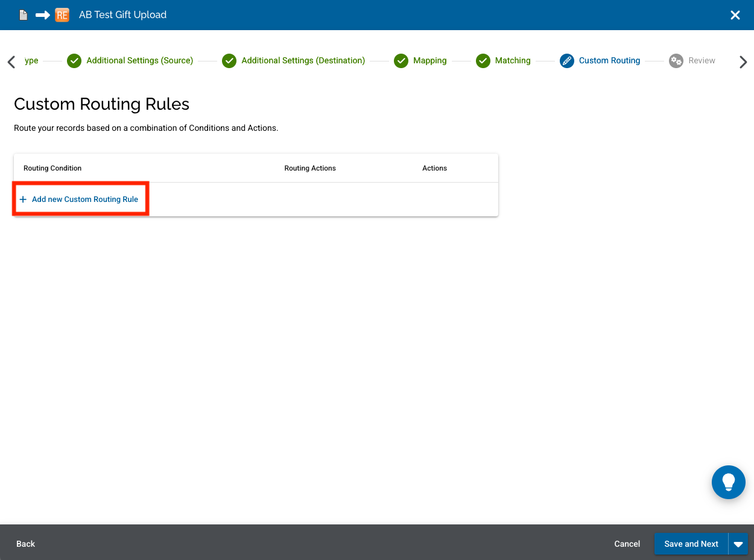Click the Routing Condition column header
Image resolution: width=754 pixels, height=560 pixels.
coord(52,168)
